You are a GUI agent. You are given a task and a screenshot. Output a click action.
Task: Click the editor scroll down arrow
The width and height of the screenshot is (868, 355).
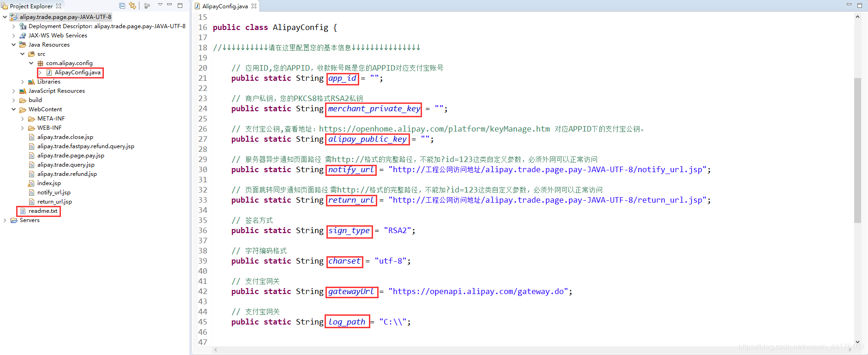click(x=857, y=342)
